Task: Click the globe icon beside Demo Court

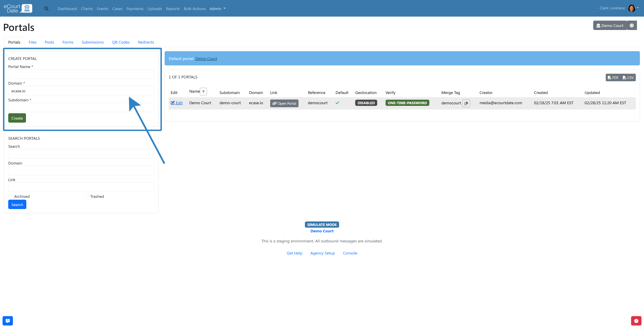Action: pos(632,25)
